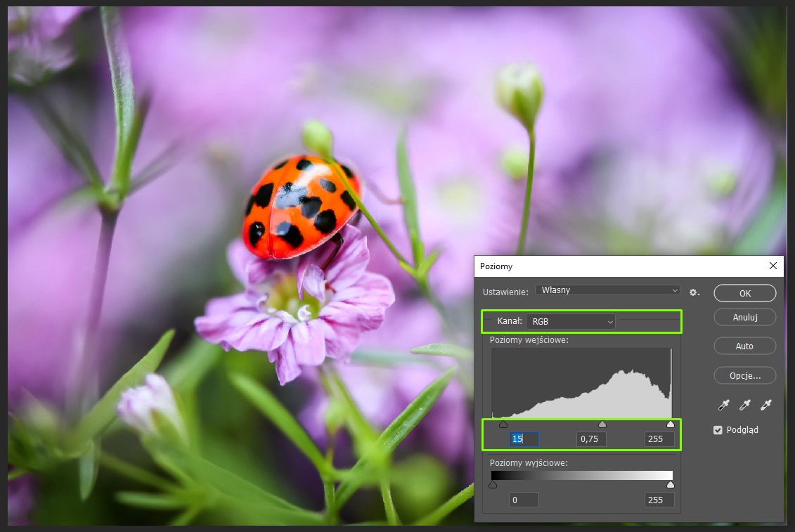Click the Ustawienie: label
795x532 pixels.
pos(505,292)
